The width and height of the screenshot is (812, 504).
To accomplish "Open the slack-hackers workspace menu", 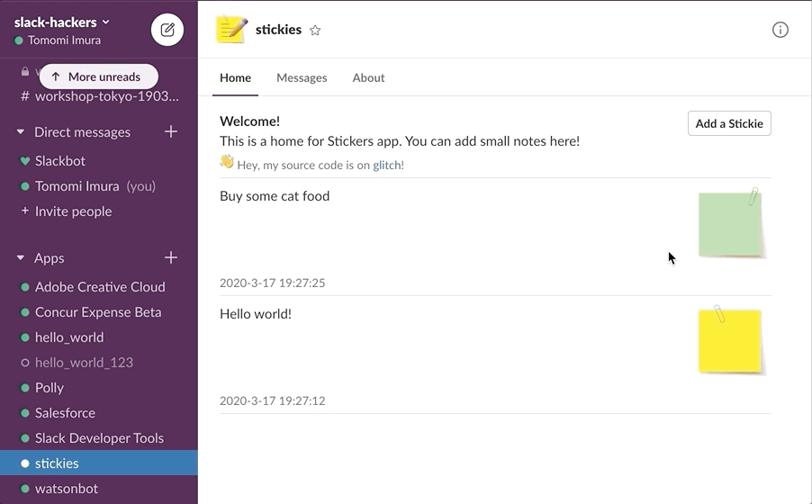I will click(x=61, y=22).
